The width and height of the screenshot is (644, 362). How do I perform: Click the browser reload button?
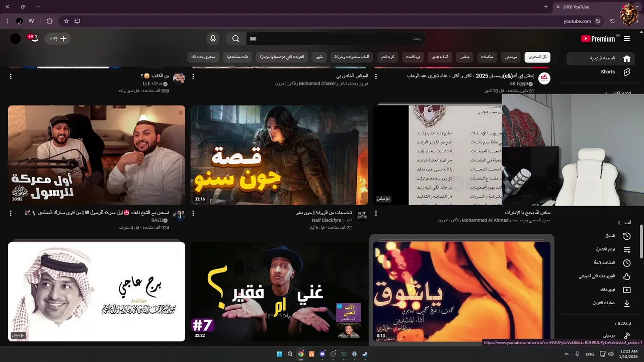612,21
